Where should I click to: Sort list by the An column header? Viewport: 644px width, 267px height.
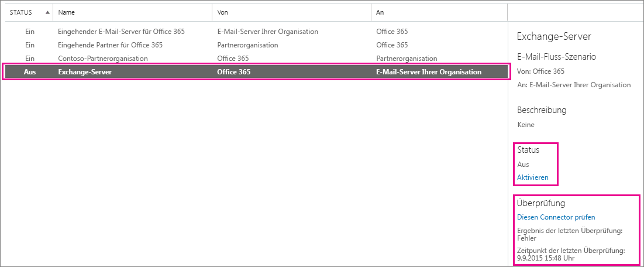[380, 13]
